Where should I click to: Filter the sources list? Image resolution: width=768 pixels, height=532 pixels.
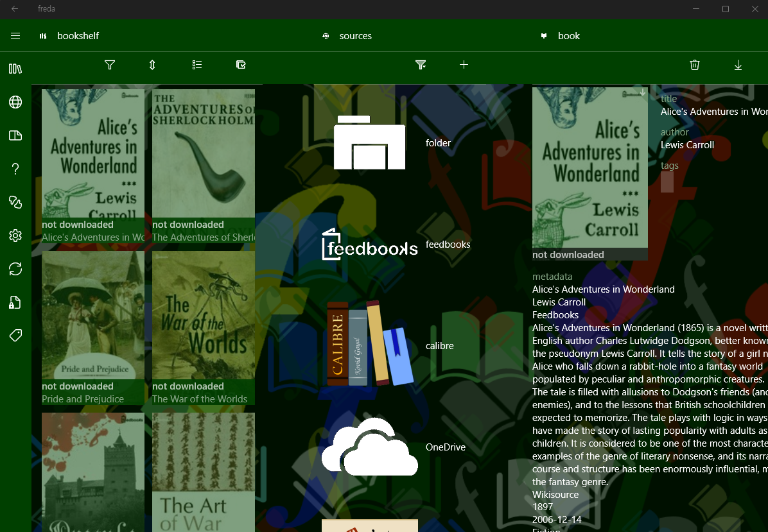click(x=421, y=65)
